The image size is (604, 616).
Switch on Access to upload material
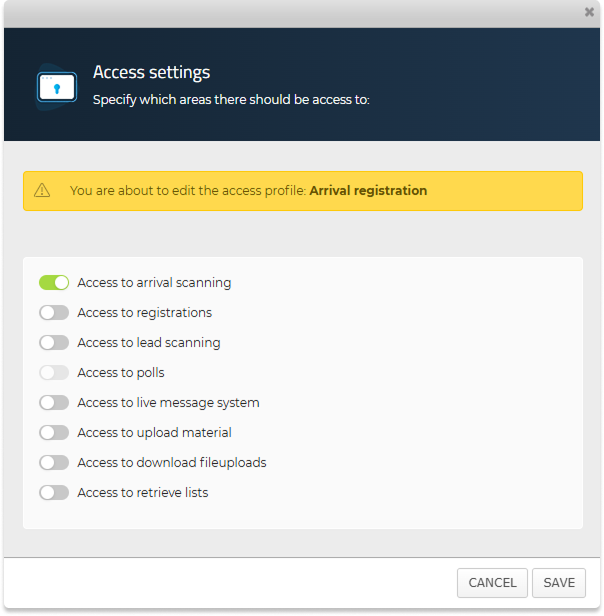[x=54, y=433]
